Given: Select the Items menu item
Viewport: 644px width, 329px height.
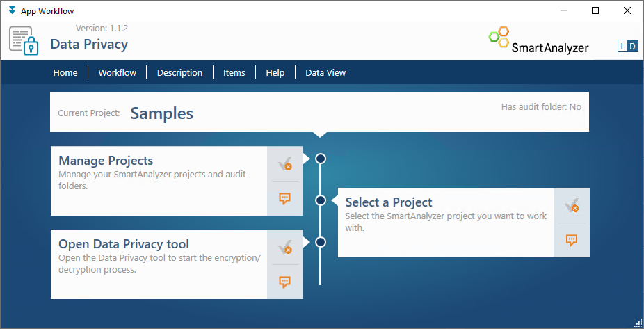Looking at the screenshot, I should [234, 73].
